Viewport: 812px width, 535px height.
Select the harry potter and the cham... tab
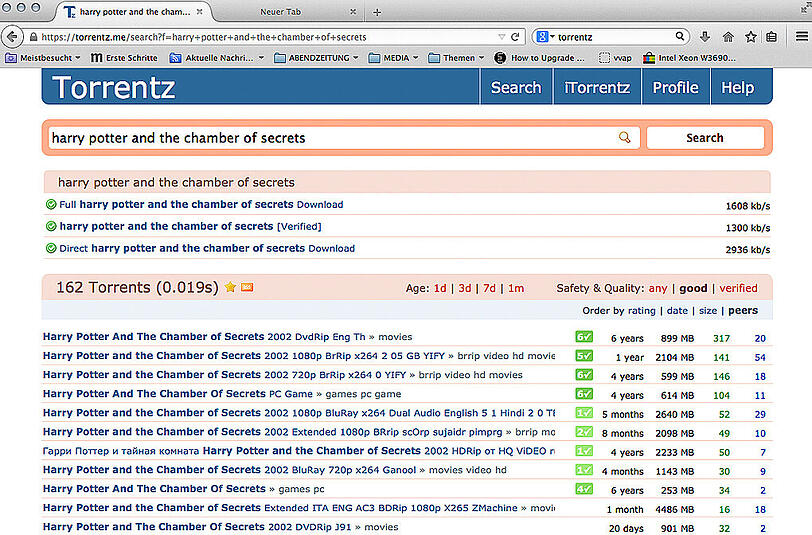pos(133,11)
